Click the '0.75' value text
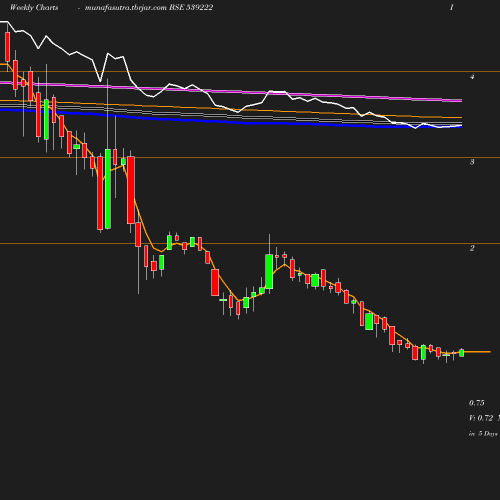500x500 pixels. pos(477,403)
